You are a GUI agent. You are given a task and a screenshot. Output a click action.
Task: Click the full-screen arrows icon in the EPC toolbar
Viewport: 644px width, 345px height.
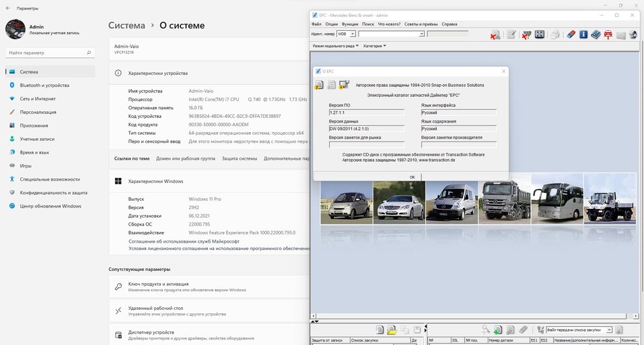[540, 34]
